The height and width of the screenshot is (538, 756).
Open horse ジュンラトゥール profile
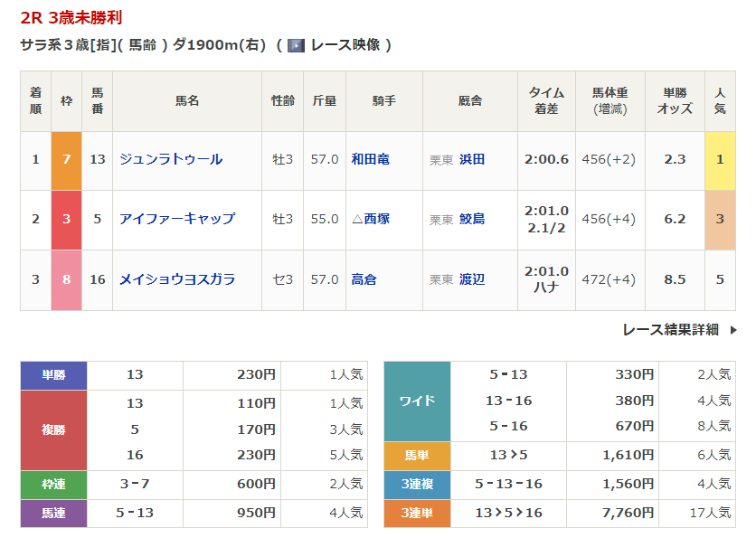(x=170, y=160)
